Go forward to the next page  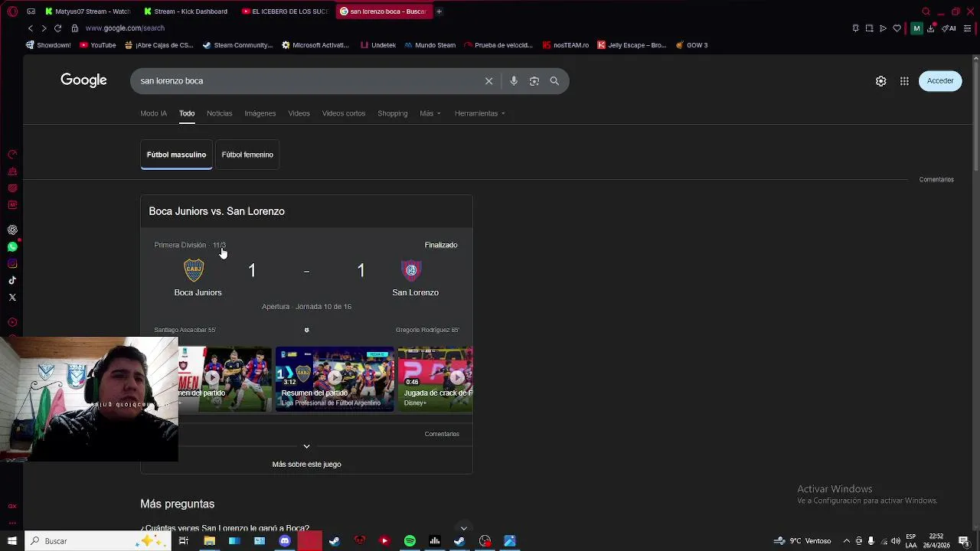44,28
